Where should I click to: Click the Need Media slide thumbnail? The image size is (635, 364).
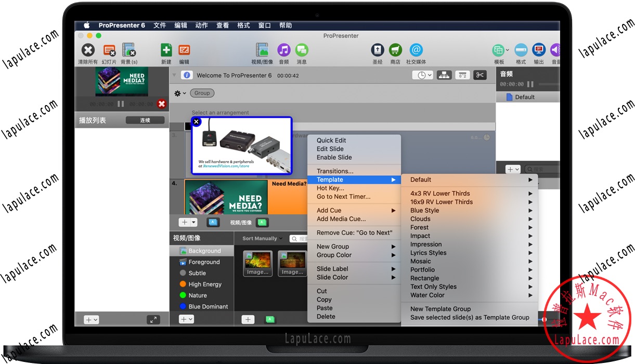click(226, 197)
